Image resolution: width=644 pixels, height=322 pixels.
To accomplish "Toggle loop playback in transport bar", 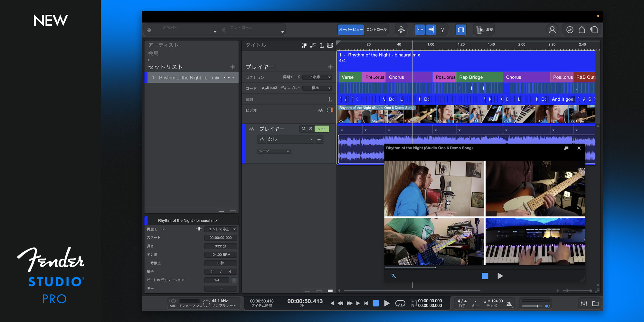I will click(400, 303).
